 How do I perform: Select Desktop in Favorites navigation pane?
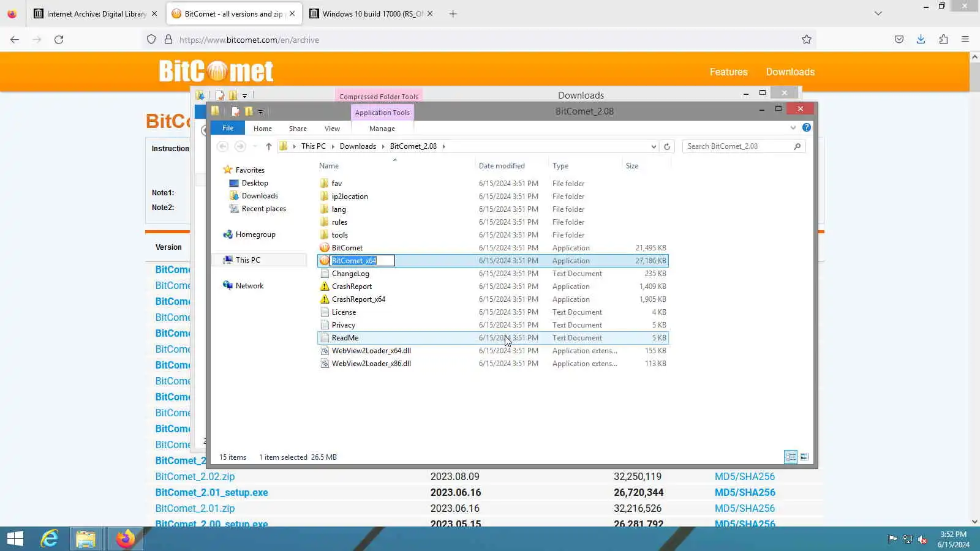pos(255,183)
